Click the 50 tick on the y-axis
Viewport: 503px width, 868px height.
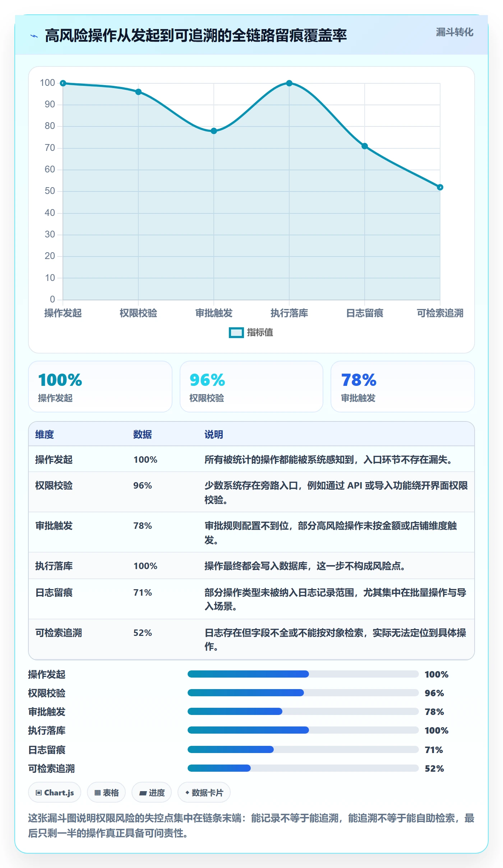tap(50, 191)
